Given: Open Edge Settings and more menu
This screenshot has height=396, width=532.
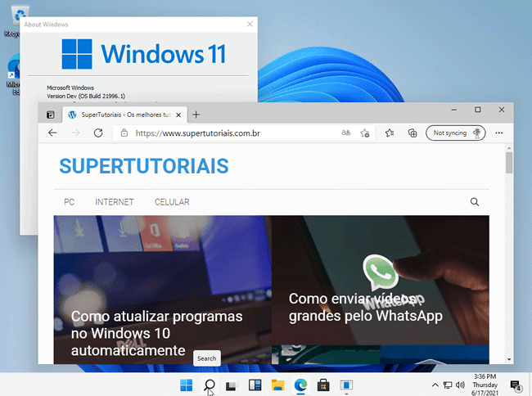Looking at the screenshot, I should pyautogui.click(x=498, y=133).
